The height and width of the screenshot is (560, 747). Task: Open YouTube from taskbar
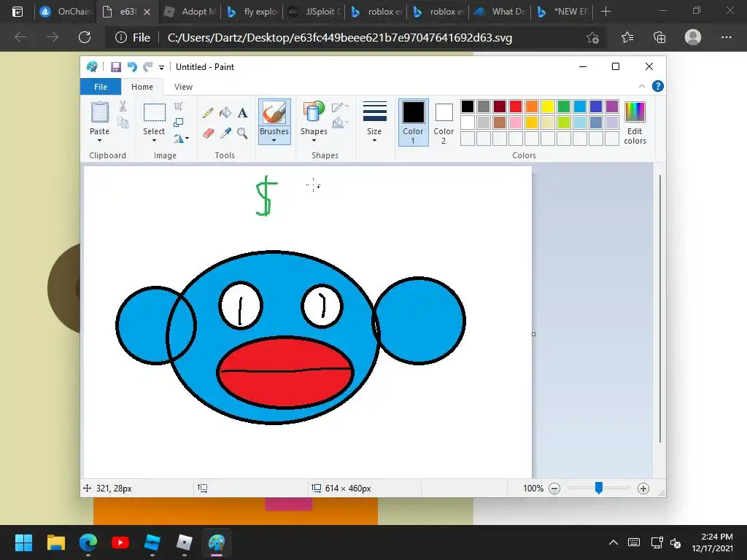click(x=120, y=542)
